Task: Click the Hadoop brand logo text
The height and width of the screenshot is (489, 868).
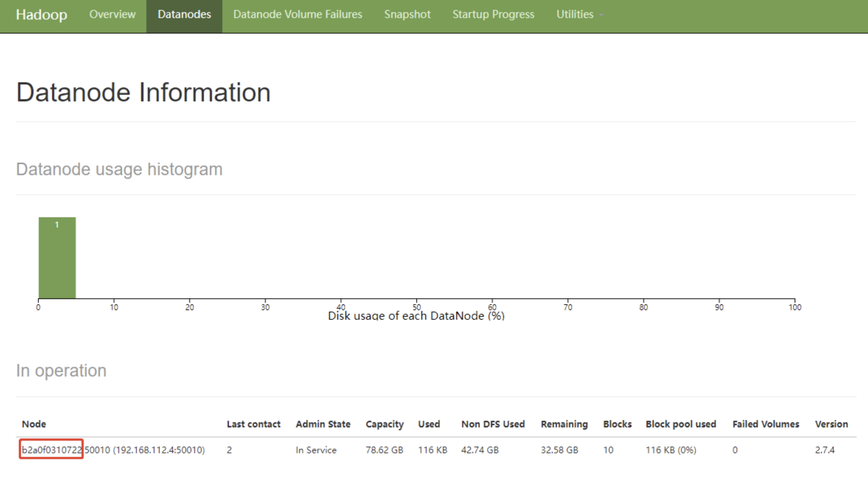Action: (41, 15)
